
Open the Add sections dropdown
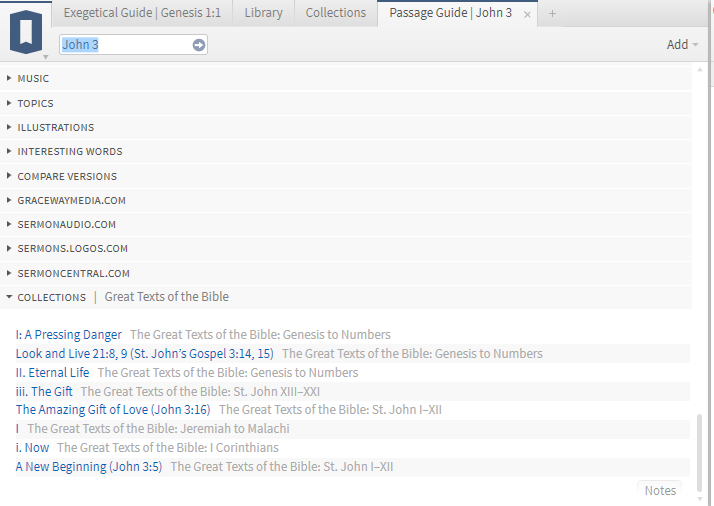pos(682,45)
